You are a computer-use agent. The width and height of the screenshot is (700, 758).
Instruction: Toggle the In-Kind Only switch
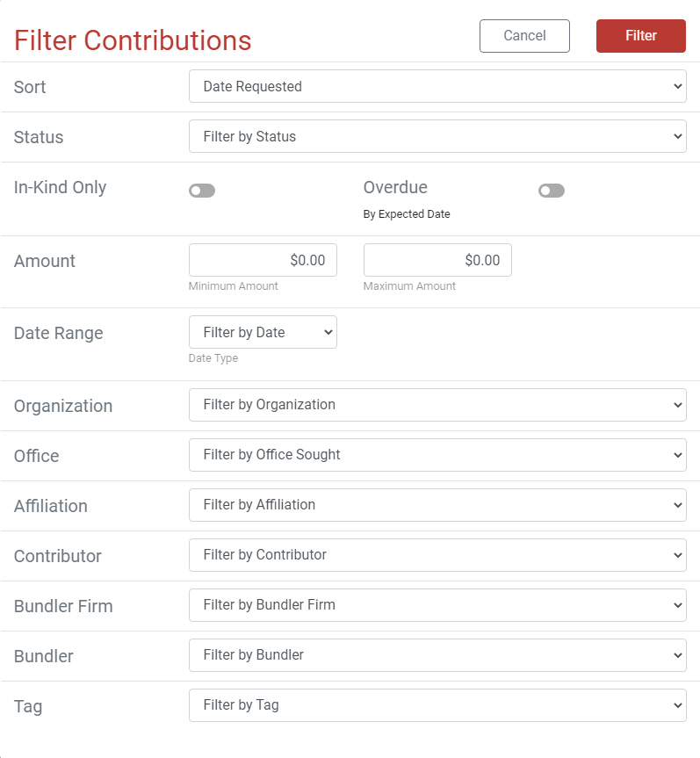tap(202, 191)
